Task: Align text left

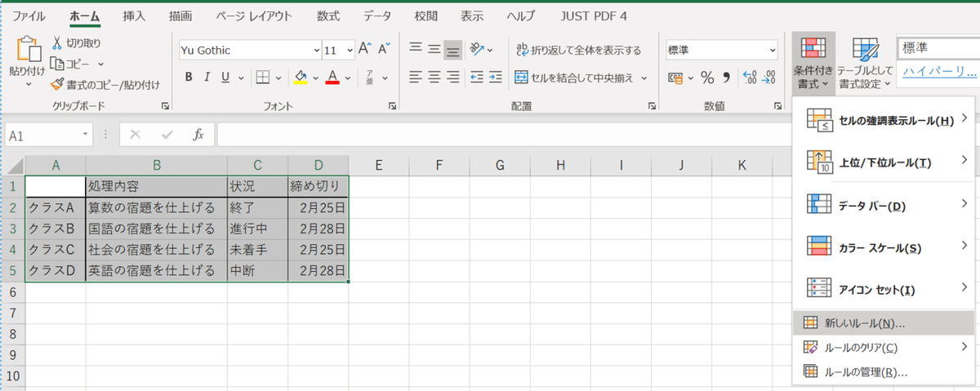Action: click(x=416, y=78)
